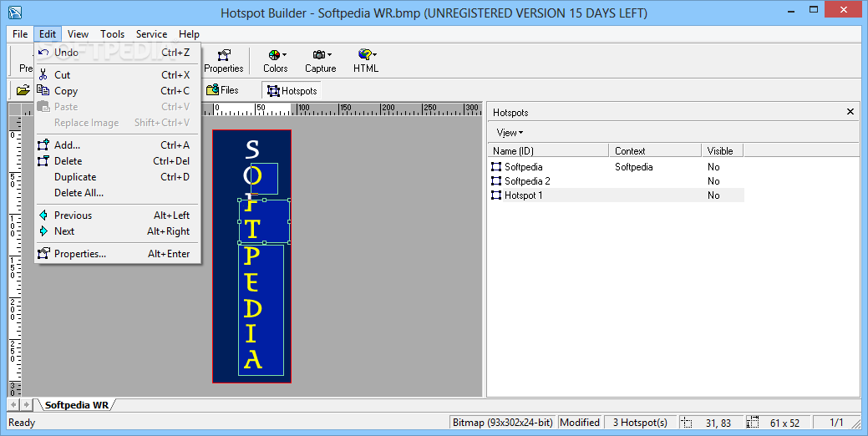868x436 pixels.
Task: Click the Modified status indicator
Action: 580,422
